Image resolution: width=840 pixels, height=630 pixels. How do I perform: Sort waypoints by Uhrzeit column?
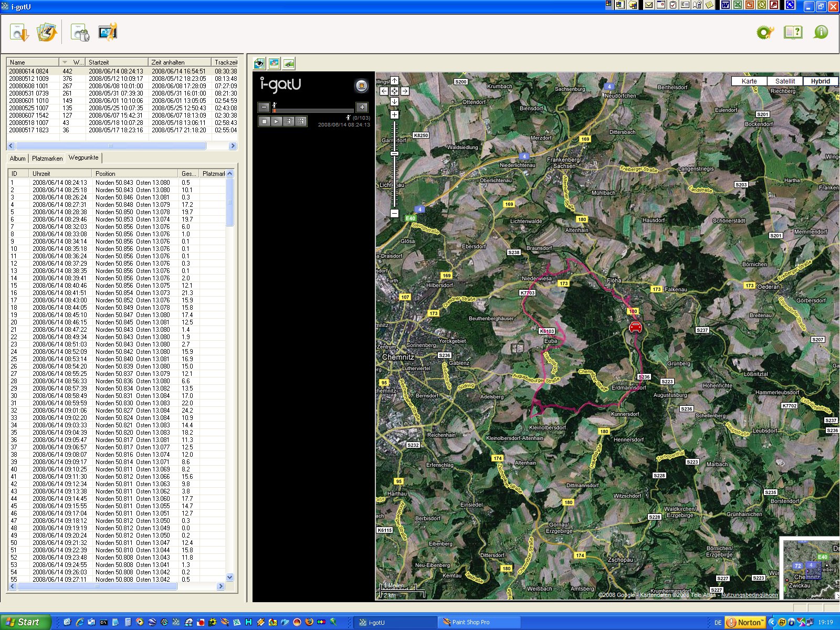point(60,173)
